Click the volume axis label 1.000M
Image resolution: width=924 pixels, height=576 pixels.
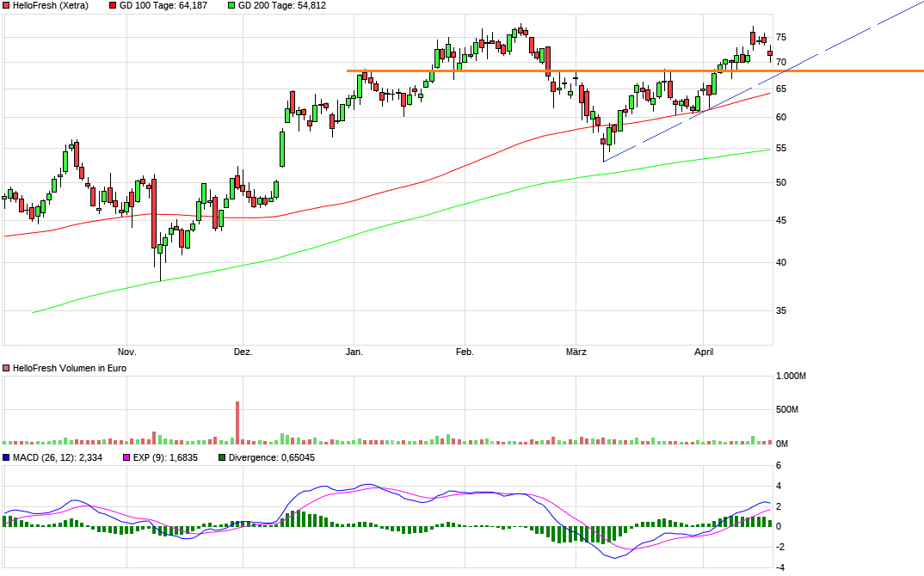791,376
